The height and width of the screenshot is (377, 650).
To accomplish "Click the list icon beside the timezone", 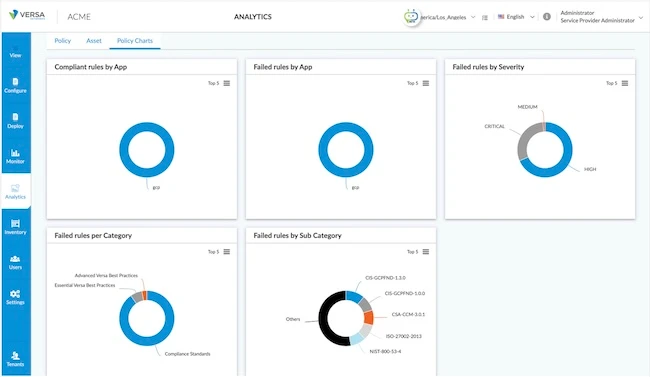I will pos(485,17).
